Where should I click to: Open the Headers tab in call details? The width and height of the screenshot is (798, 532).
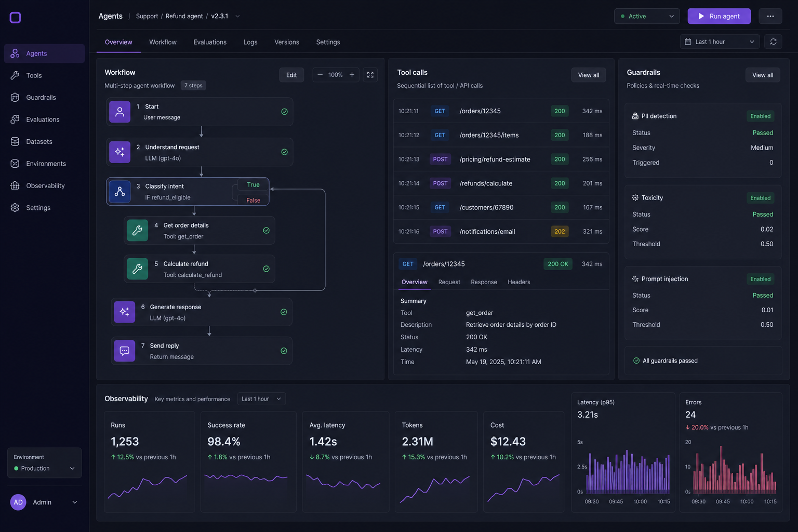pos(519,282)
